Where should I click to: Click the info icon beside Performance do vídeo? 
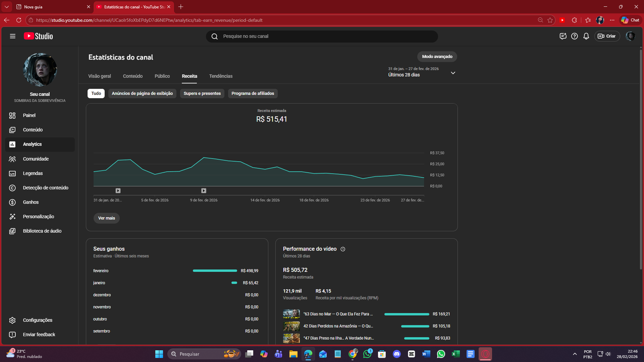click(x=343, y=249)
